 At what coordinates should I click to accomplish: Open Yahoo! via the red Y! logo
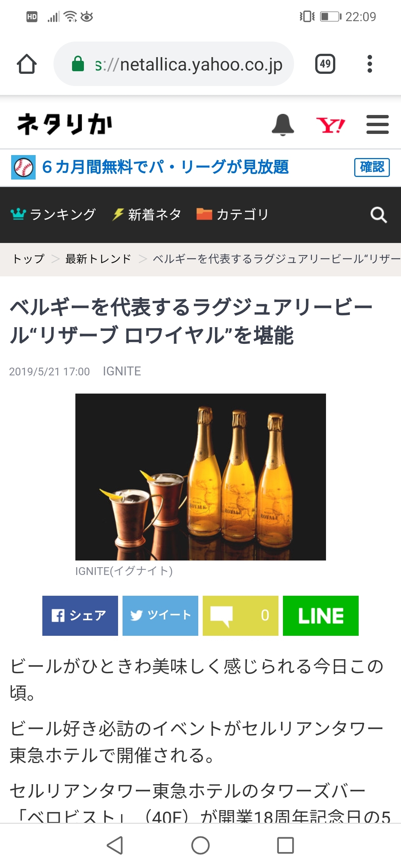330,125
